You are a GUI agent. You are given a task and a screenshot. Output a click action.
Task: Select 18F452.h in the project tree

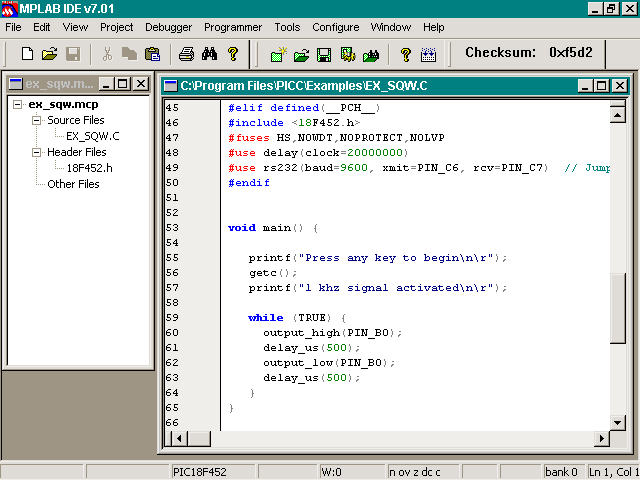click(89, 168)
